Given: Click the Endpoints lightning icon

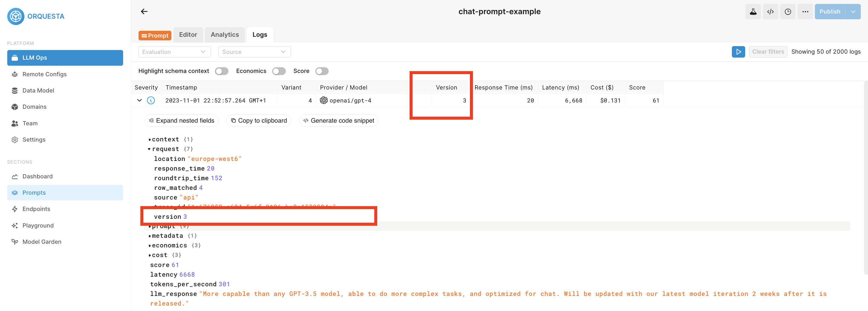Looking at the screenshot, I should point(14,209).
